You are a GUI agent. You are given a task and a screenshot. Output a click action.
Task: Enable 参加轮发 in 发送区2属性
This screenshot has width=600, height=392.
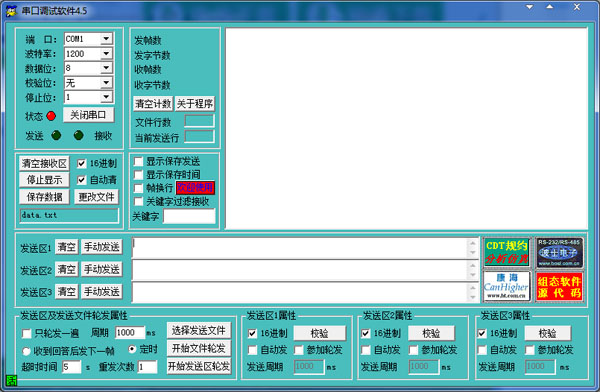click(413, 350)
